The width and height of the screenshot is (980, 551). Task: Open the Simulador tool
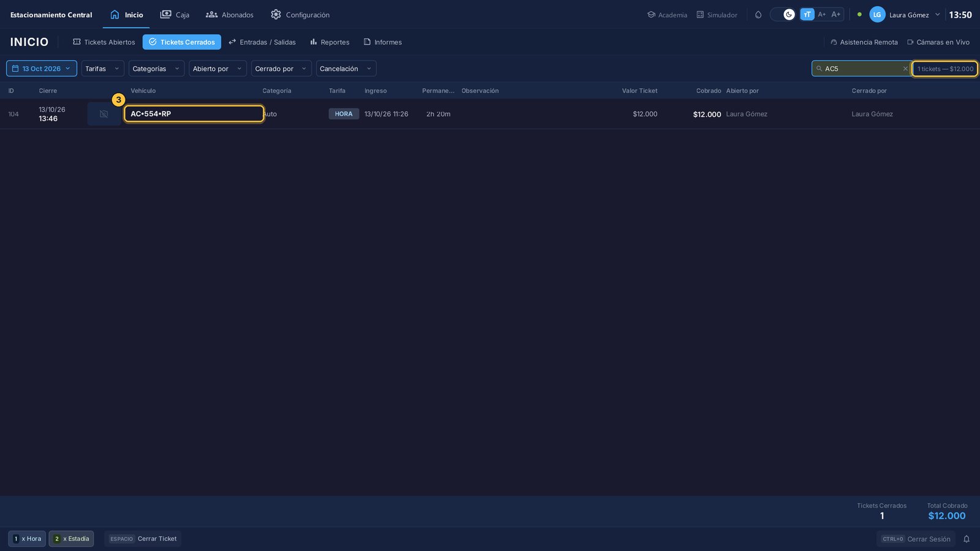click(717, 15)
